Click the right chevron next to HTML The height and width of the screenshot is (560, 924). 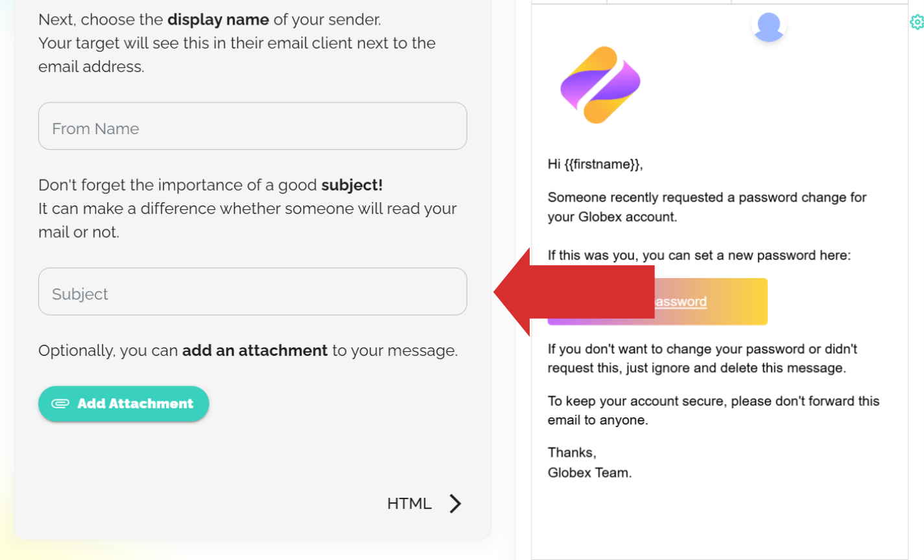pyautogui.click(x=456, y=504)
